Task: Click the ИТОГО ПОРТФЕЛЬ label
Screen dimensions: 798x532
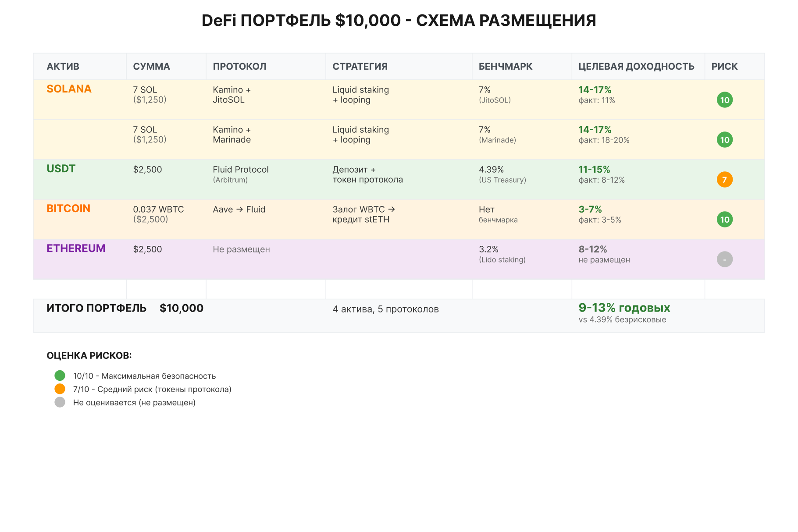Action: 96,308
